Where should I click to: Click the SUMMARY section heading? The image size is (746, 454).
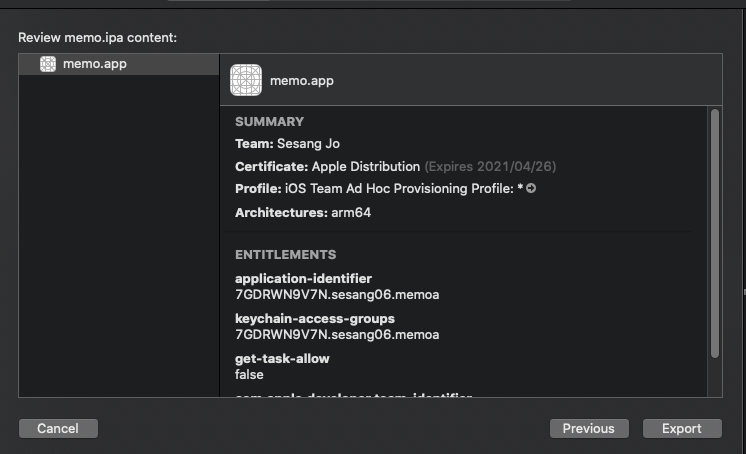pyautogui.click(x=269, y=122)
